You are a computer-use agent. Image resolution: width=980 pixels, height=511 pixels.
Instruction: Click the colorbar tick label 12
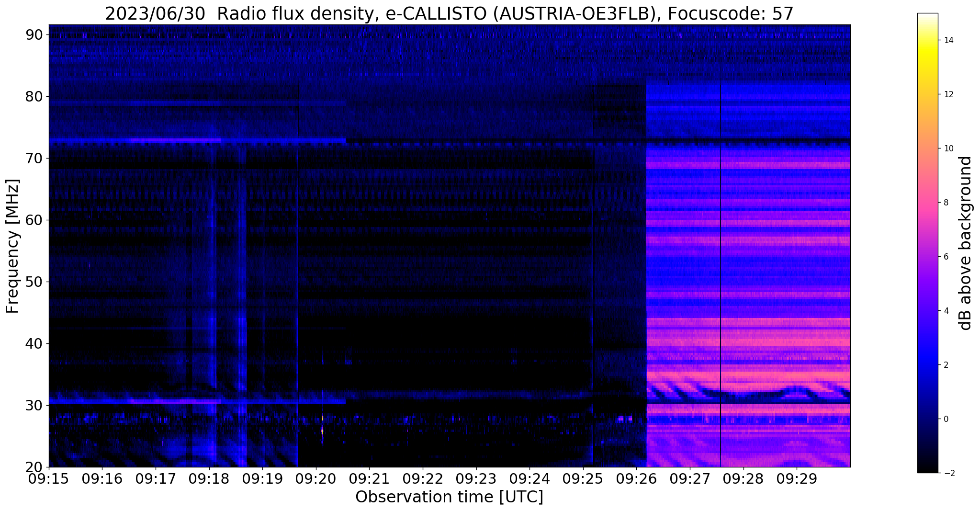tap(948, 94)
